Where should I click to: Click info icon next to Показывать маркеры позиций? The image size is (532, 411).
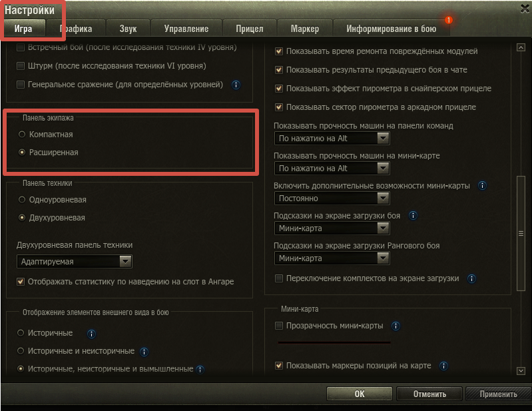[x=443, y=366]
